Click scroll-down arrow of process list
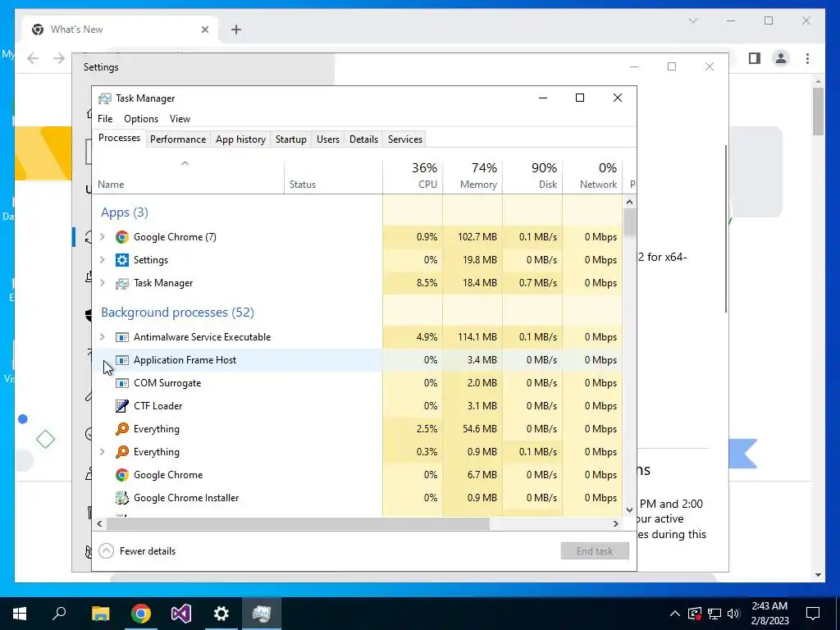This screenshot has width=840, height=630. point(629,510)
